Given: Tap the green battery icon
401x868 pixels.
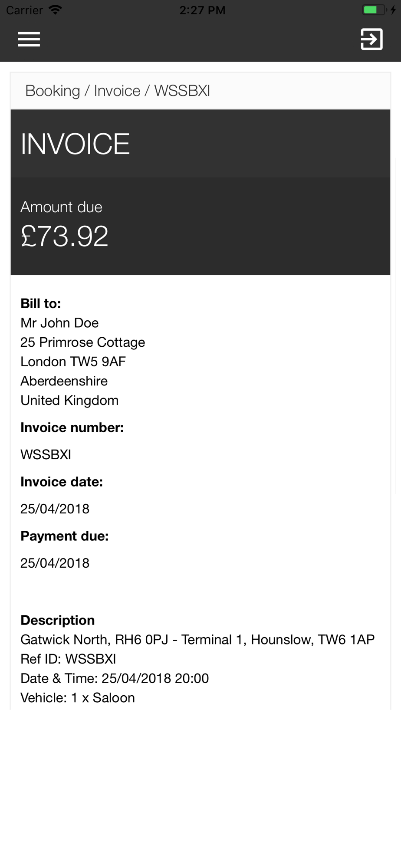Looking at the screenshot, I should [373, 10].
